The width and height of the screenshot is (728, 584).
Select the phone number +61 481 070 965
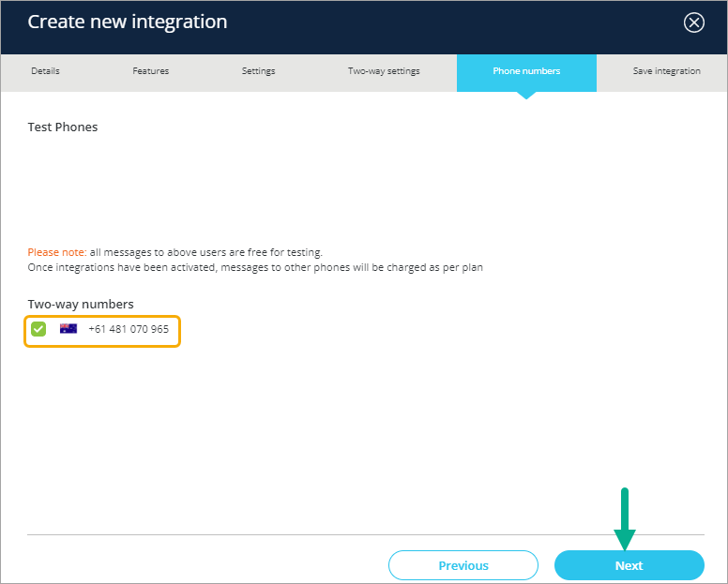(x=129, y=329)
